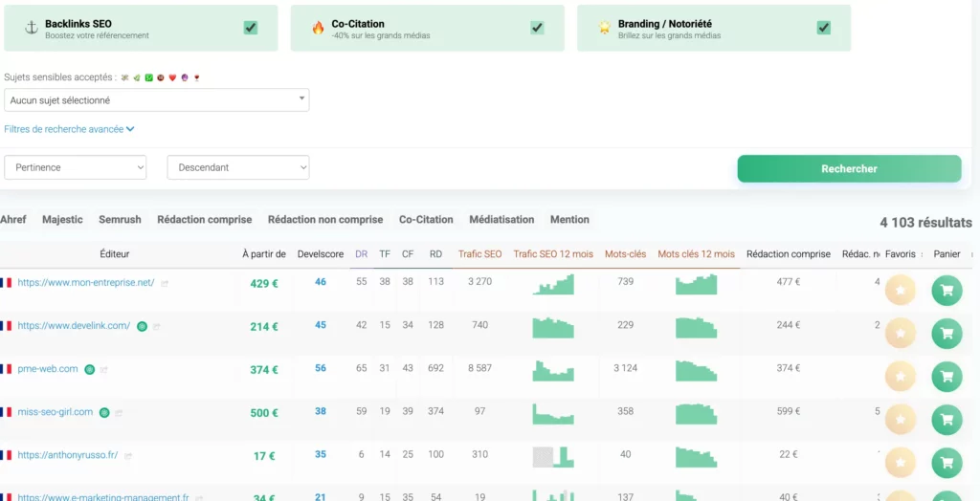Sort by the RD column header
The width and height of the screenshot is (980, 501).
click(435, 254)
